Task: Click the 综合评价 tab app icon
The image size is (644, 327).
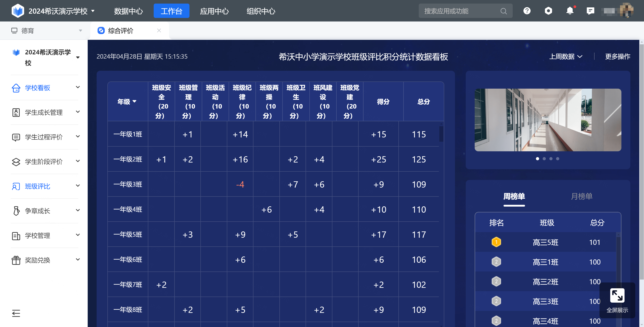Action: coord(101,30)
